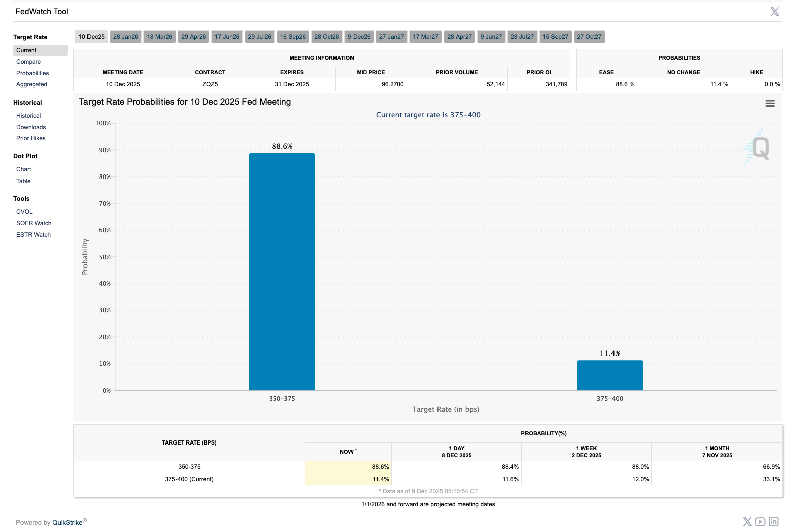The height and width of the screenshot is (532, 789).
Task: Switch to the 18 Mar26 meeting tab
Action: 159,37
